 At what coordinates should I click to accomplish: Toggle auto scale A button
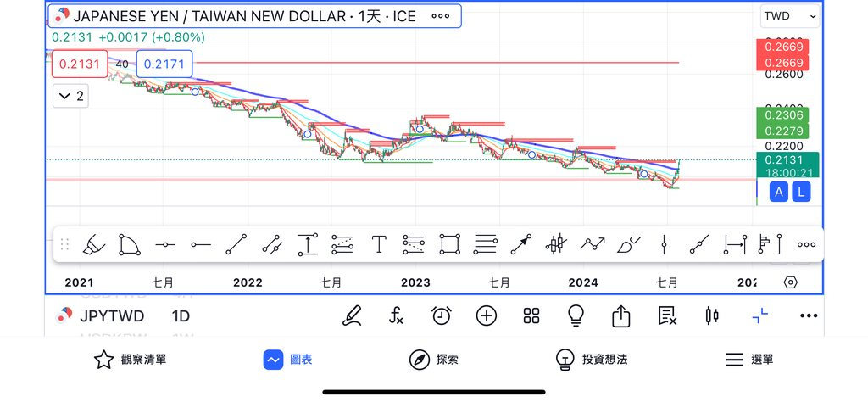779,193
